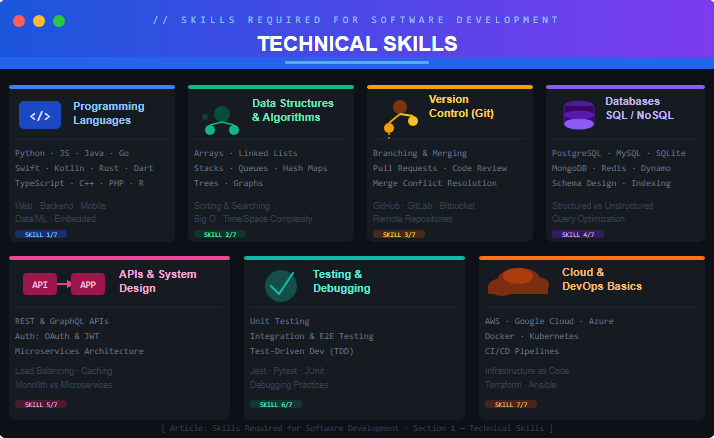Click the red window close dot
The width and height of the screenshot is (714, 438).
click(x=19, y=21)
